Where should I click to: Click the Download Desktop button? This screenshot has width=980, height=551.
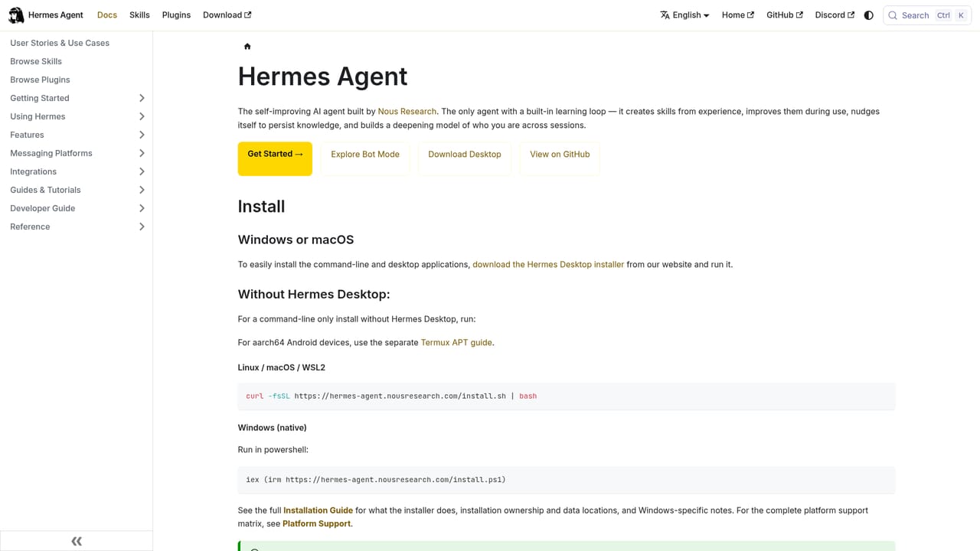pos(465,158)
